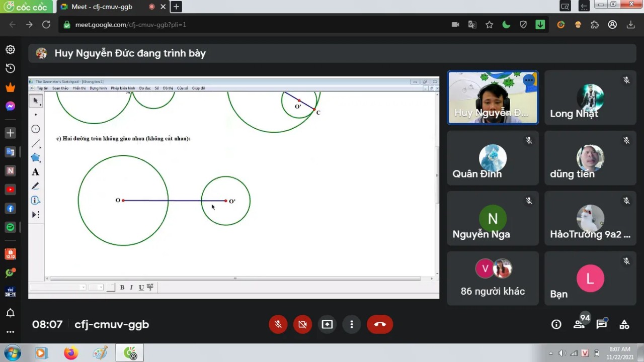Open YouTube from the browser sidebar

pyautogui.click(x=10, y=190)
